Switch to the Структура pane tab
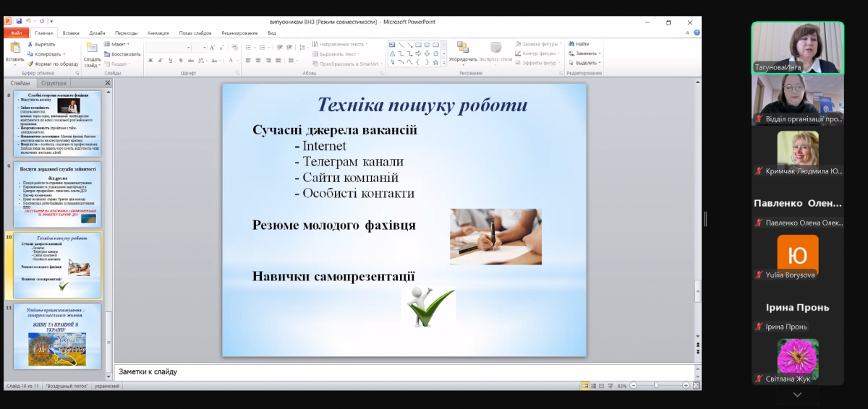The image size is (868, 409). point(54,83)
